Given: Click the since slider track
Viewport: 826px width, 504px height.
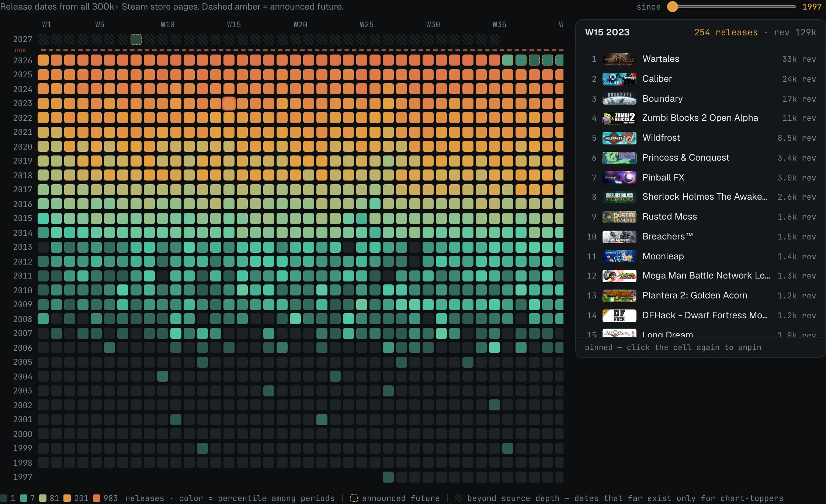Looking at the screenshot, I should (x=731, y=7).
